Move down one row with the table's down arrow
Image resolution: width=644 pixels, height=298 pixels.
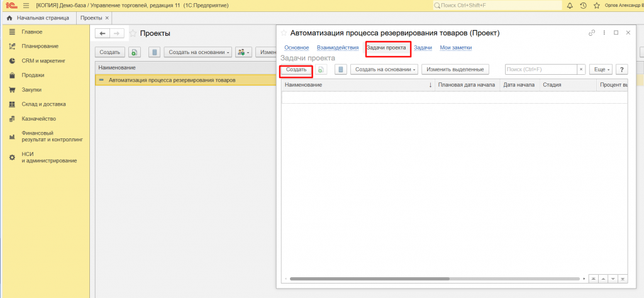click(x=613, y=279)
